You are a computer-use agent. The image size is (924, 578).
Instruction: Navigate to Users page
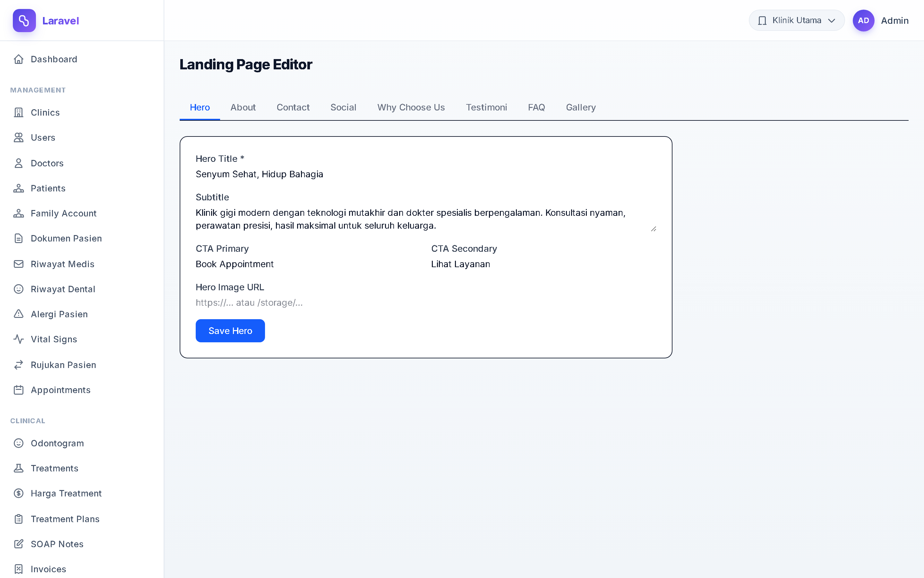82,138
